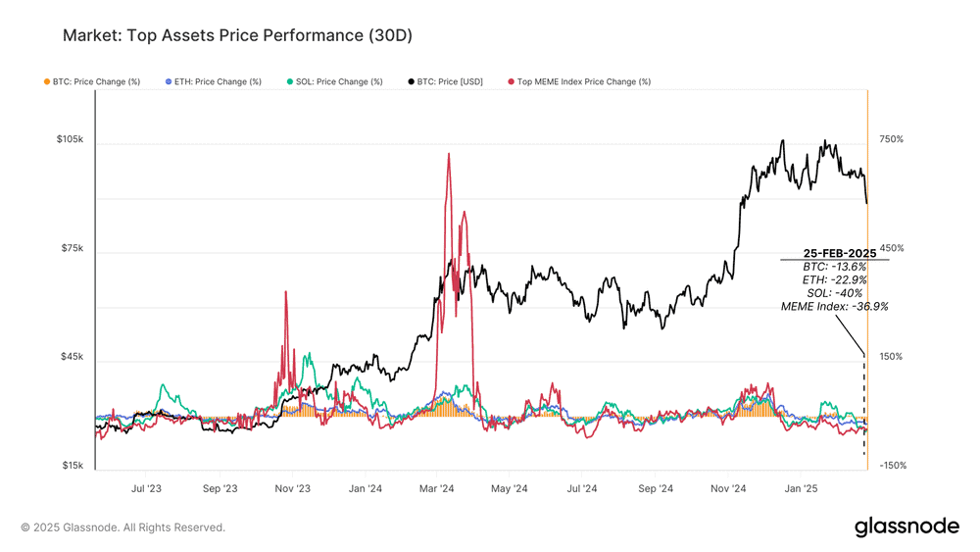This screenshot has width=980, height=552.
Task: Click the Mar '24 label on time axis
Action: pos(436,489)
